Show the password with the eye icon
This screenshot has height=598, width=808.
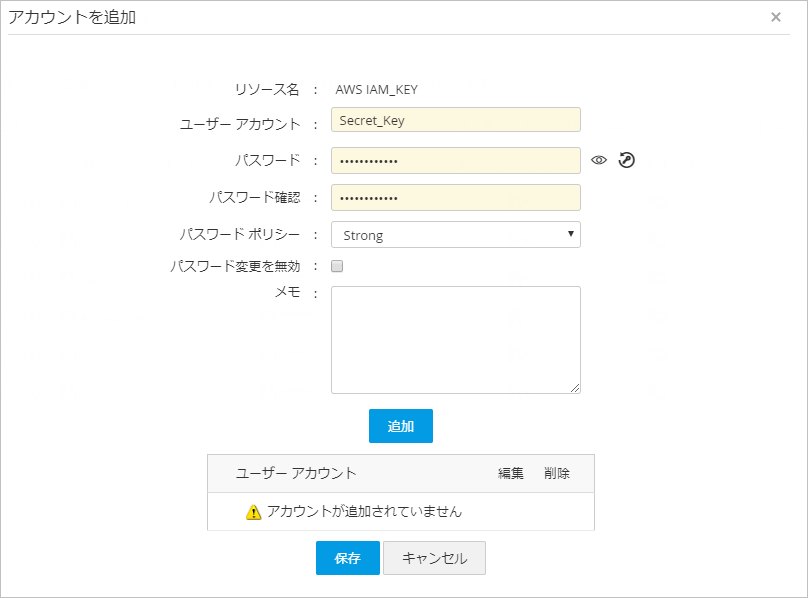599,160
